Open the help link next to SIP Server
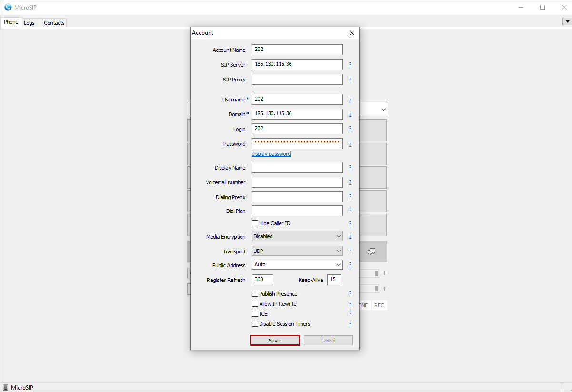 click(x=350, y=64)
